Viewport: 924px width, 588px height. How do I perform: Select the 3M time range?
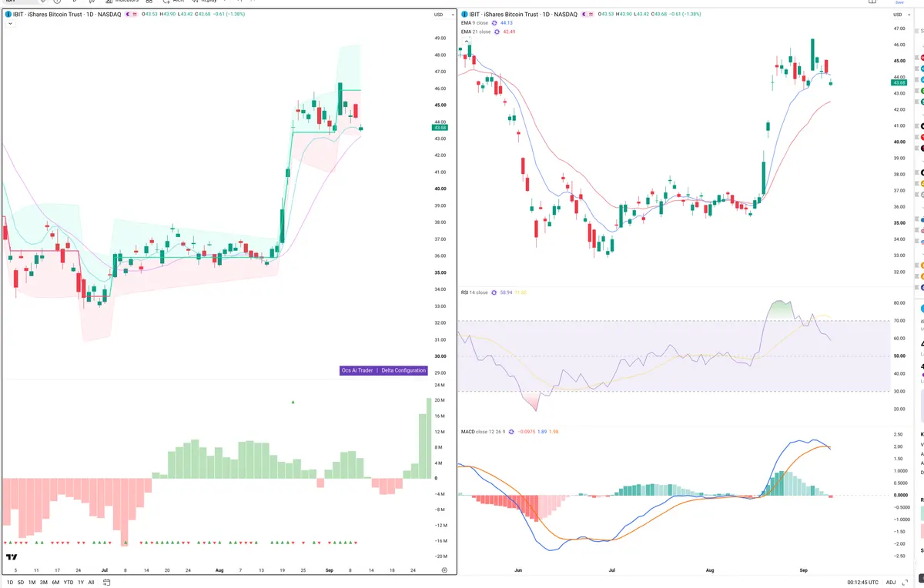(44, 583)
